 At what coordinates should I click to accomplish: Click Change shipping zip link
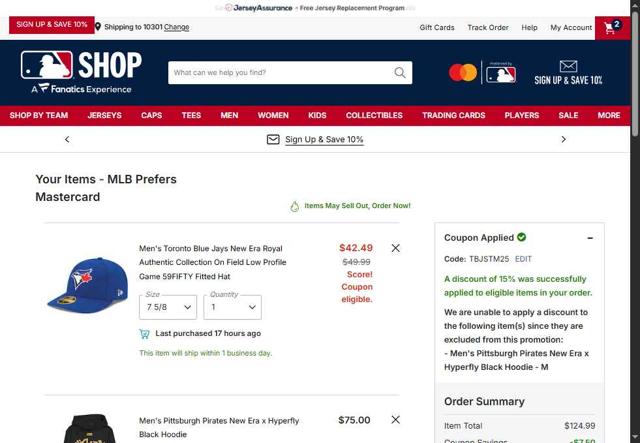pos(176,27)
